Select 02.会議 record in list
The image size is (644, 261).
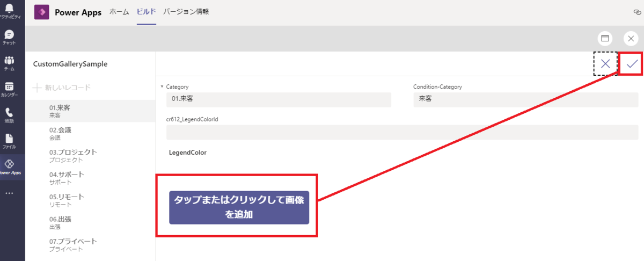(90, 134)
